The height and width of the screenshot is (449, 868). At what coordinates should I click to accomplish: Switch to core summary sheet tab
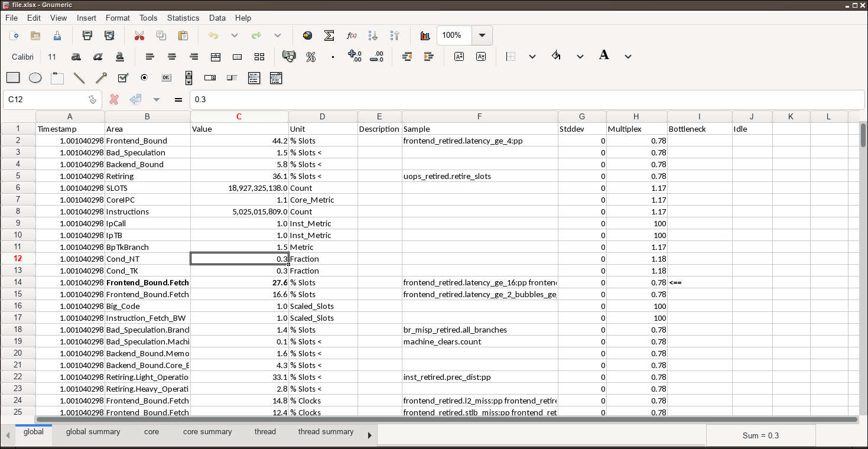point(207,432)
